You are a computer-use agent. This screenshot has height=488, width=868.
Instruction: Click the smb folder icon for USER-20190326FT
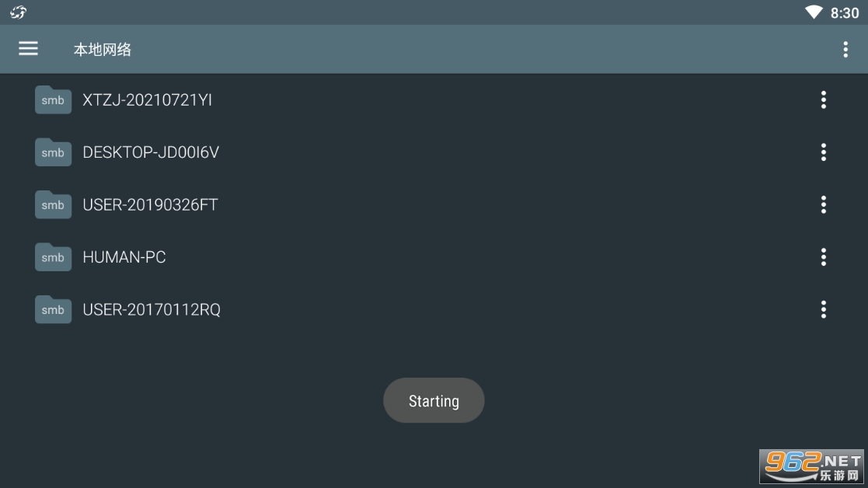point(53,205)
